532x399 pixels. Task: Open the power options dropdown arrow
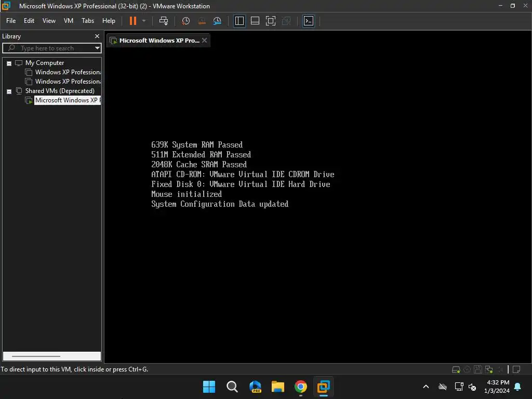[x=144, y=21]
